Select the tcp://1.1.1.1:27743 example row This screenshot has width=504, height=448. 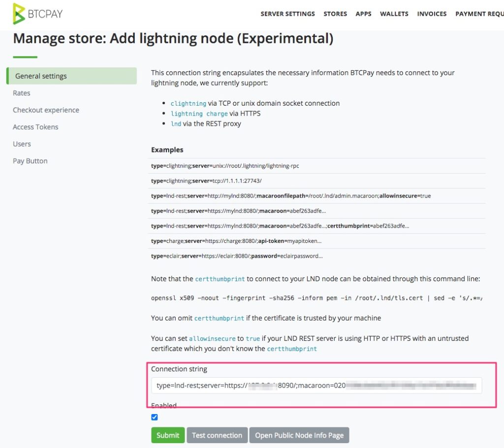click(x=316, y=181)
